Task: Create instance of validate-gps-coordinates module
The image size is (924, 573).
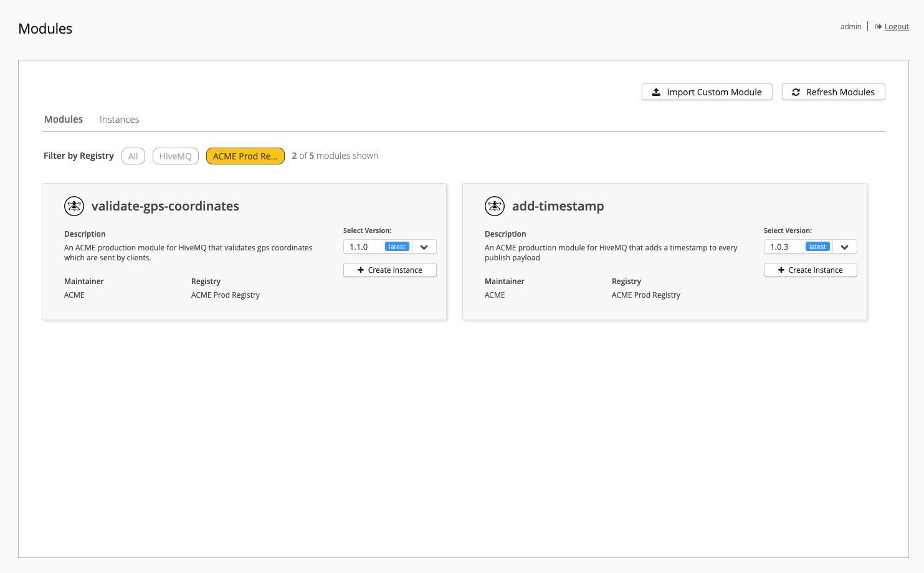Action: click(x=390, y=270)
